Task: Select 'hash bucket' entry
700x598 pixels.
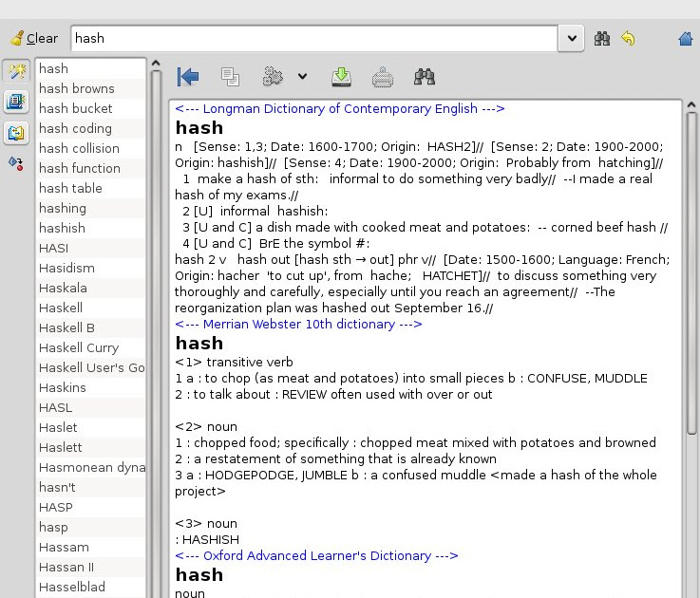Action: coord(90,108)
